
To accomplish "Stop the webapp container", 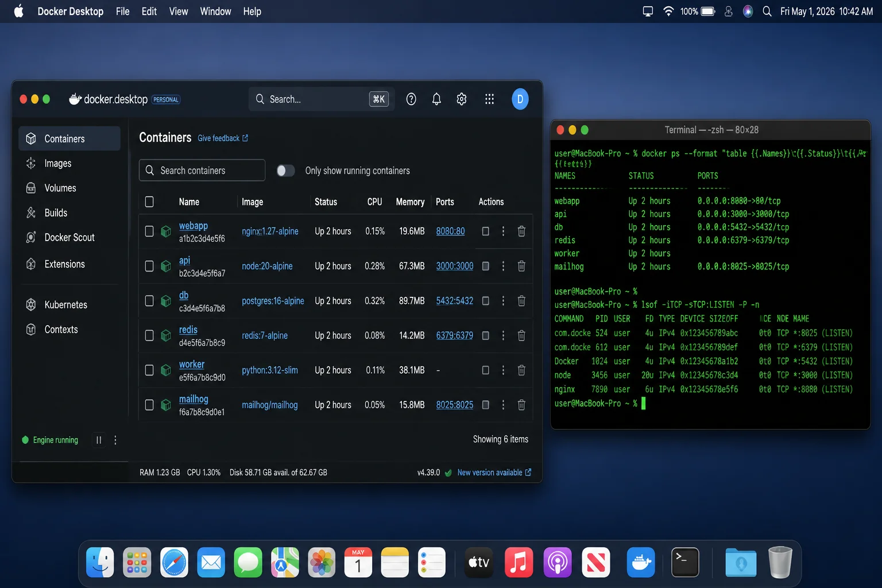I will 485,231.
